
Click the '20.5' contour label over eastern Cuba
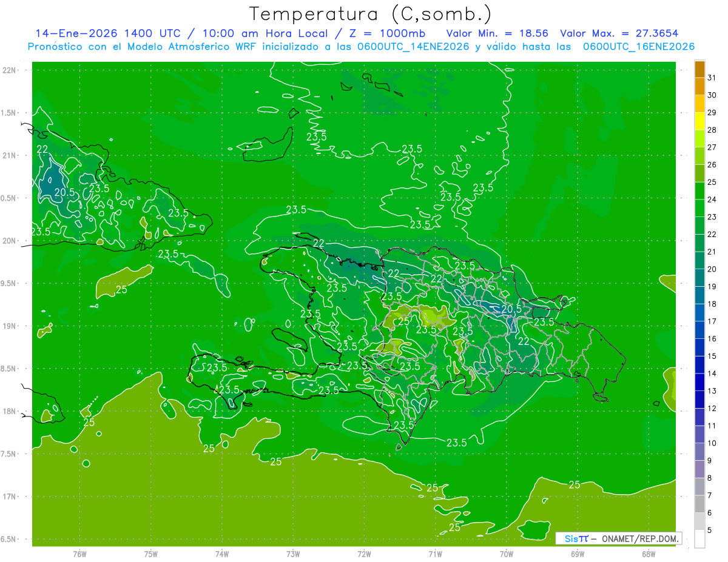(64, 192)
